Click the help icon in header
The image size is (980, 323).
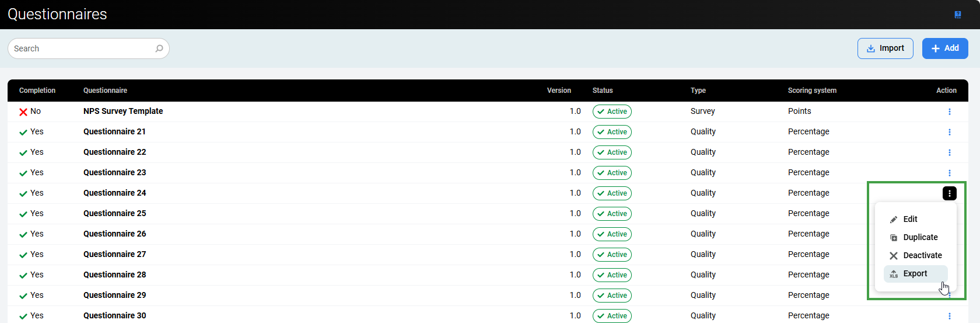click(x=958, y=15)
